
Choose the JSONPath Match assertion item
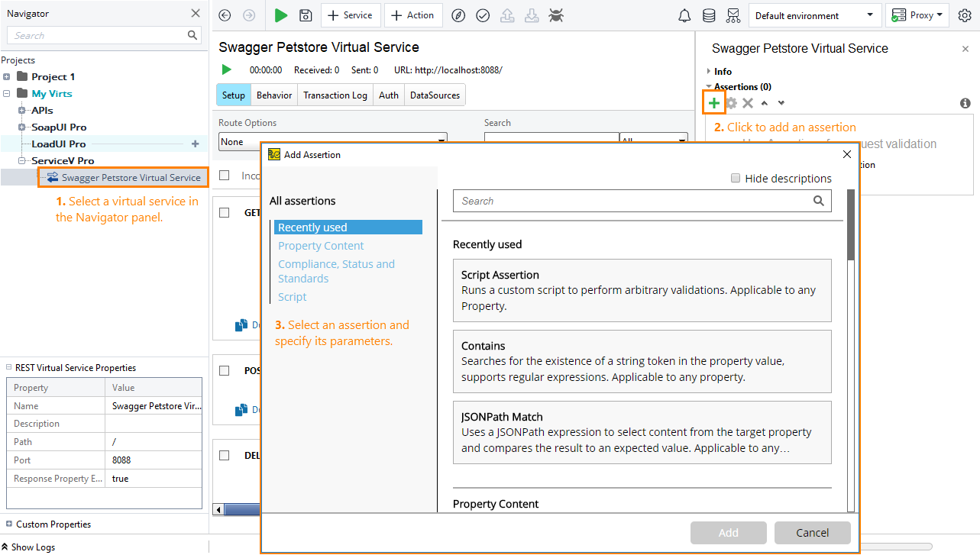click(x=642, y=432)
